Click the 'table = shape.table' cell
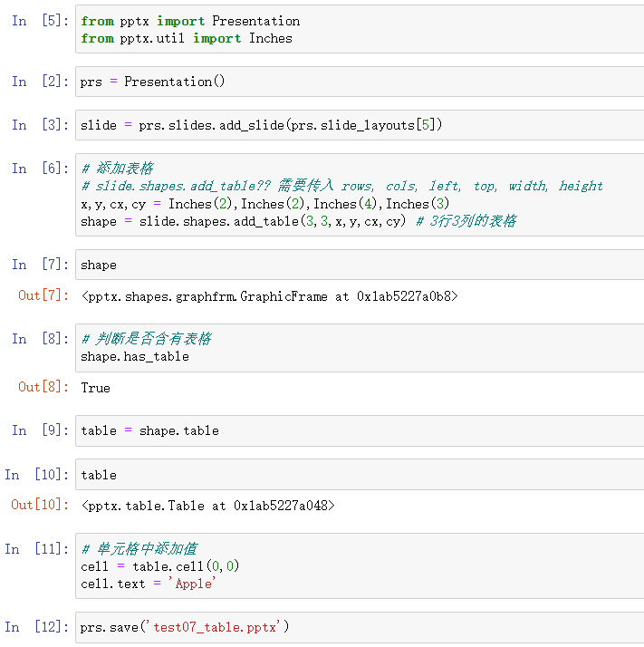 [360, 430]
